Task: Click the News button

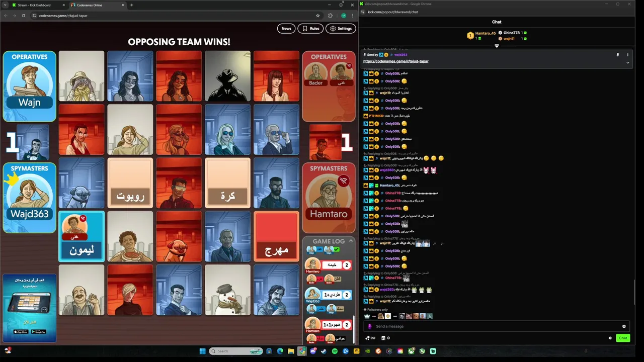Action: tap(286, 29)
